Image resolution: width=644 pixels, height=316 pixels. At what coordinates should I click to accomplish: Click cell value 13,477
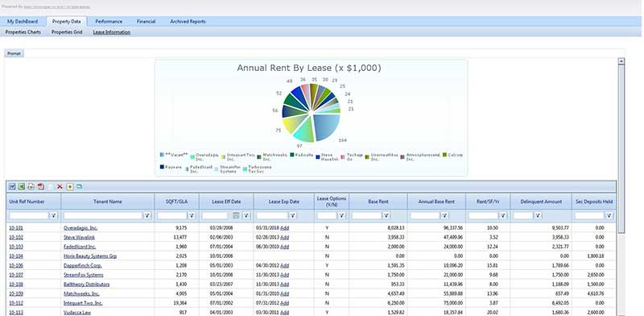coord(180,237)
